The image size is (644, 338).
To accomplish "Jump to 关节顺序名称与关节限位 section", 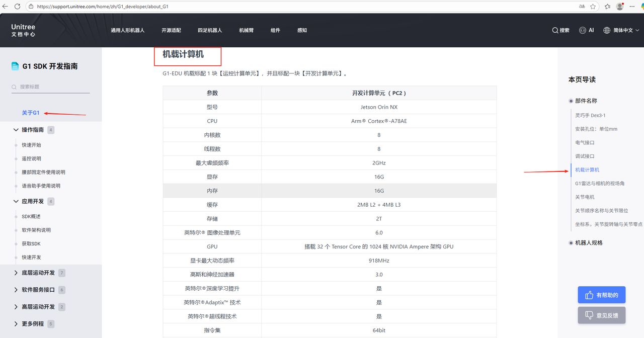I will click(x=602, y=210).
